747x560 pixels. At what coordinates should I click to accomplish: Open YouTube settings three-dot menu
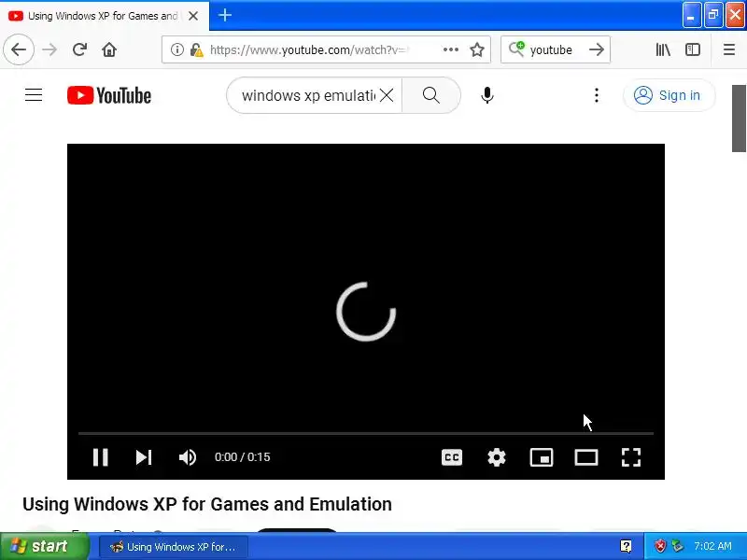pyautogui.click(x=597, y=95)
